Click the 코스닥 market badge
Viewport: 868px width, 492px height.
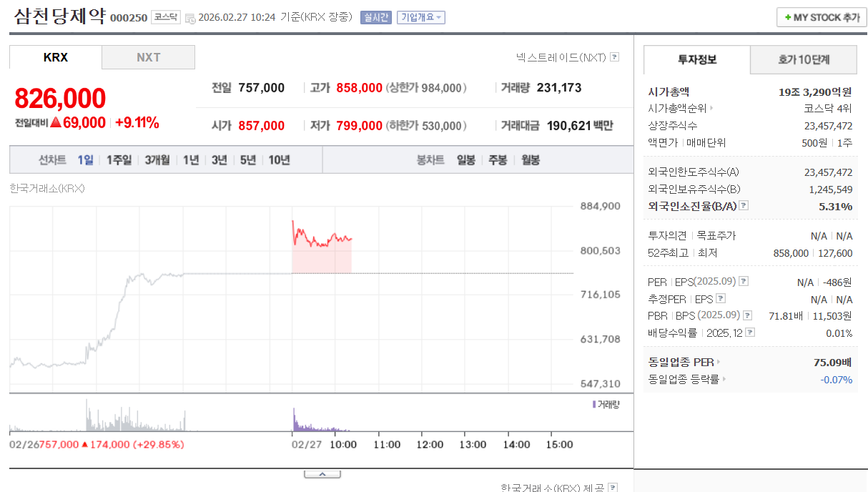pos(165,18)
